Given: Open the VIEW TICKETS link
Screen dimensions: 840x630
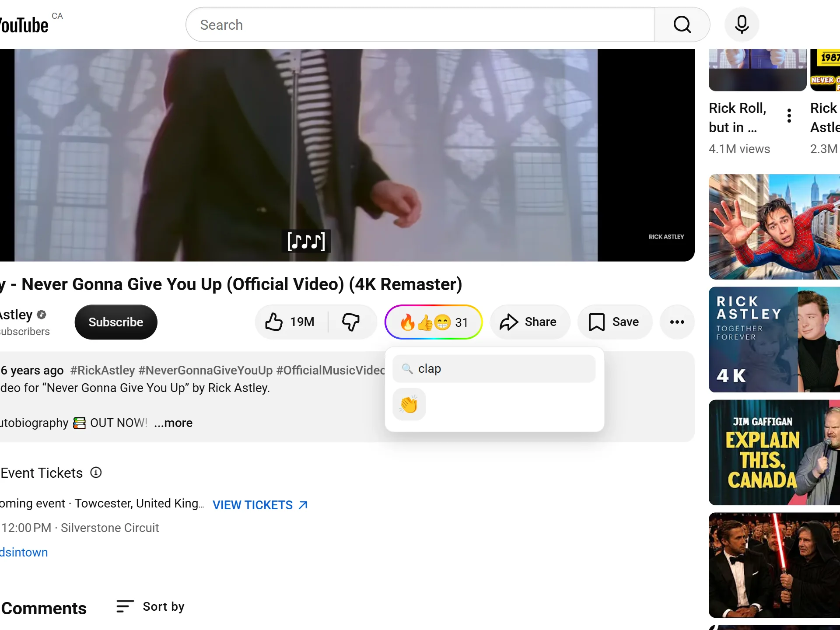Looking at the screenshot, I should pyautogui.click(x=260, y=505).
